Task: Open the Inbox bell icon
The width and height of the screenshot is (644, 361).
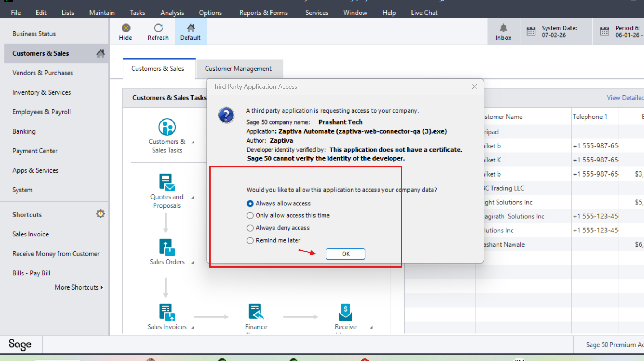Action: (503, 28)
